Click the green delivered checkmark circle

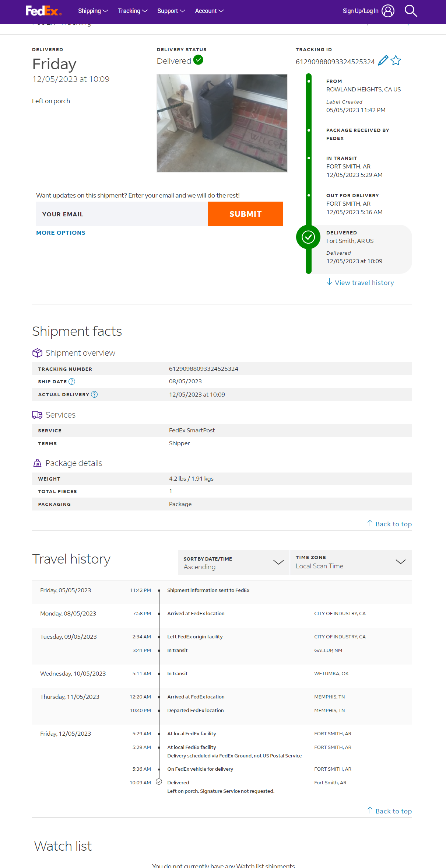308,237
